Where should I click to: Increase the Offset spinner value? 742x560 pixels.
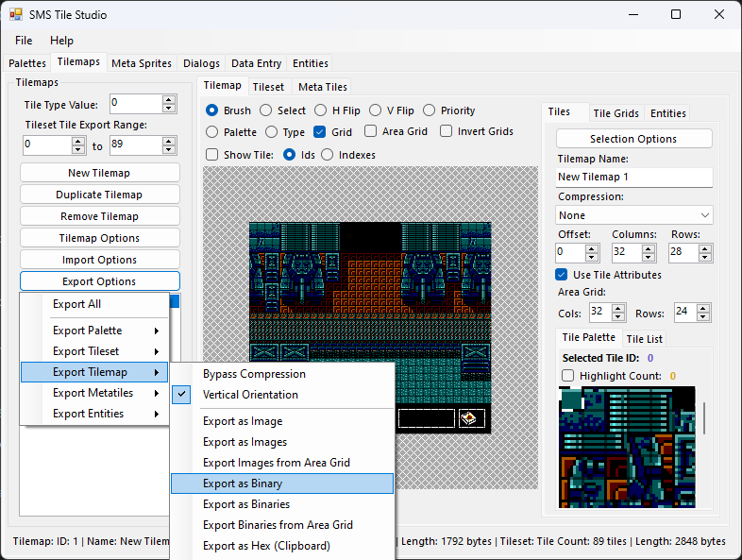592,248
